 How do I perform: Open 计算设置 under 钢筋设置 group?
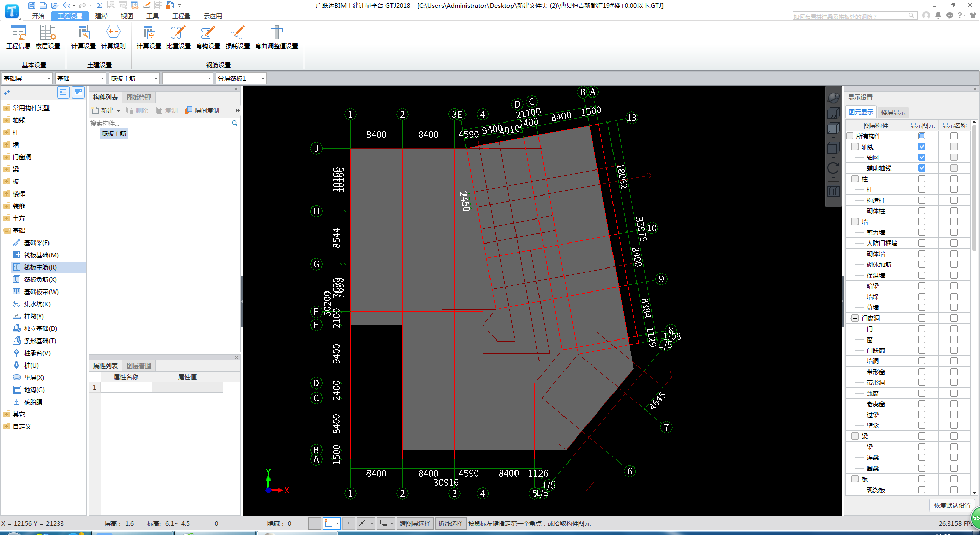149,37
